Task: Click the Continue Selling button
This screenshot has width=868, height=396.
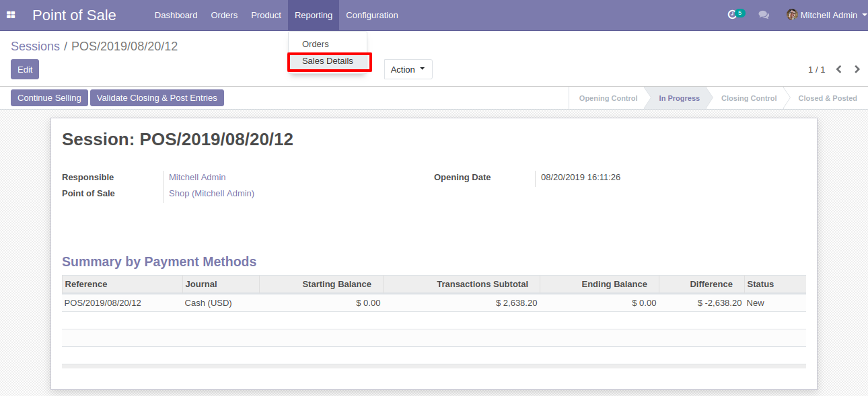Action: pyautogui.click(x=49, y=97)
